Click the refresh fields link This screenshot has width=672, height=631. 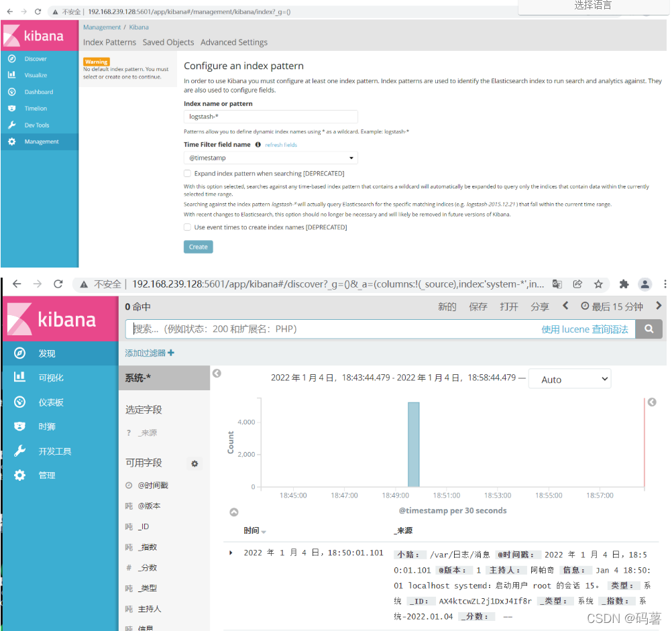coord(281,145)
